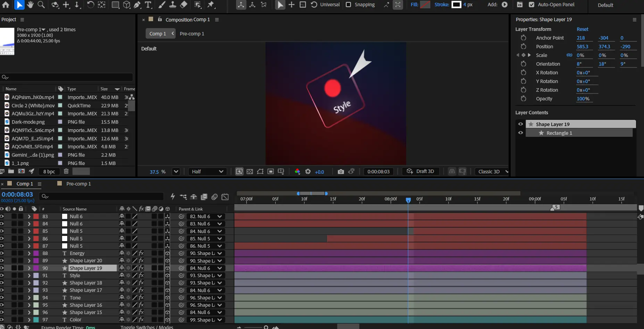Image resolution: width=644 pixels, height=329 pixels.
Task: Open the Half resolution dropdown
Action: (x=207, y=172)
